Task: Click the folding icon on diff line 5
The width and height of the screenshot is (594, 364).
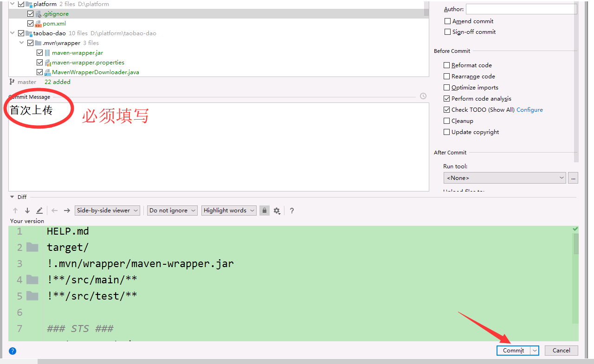Action: tap(32, 296)
